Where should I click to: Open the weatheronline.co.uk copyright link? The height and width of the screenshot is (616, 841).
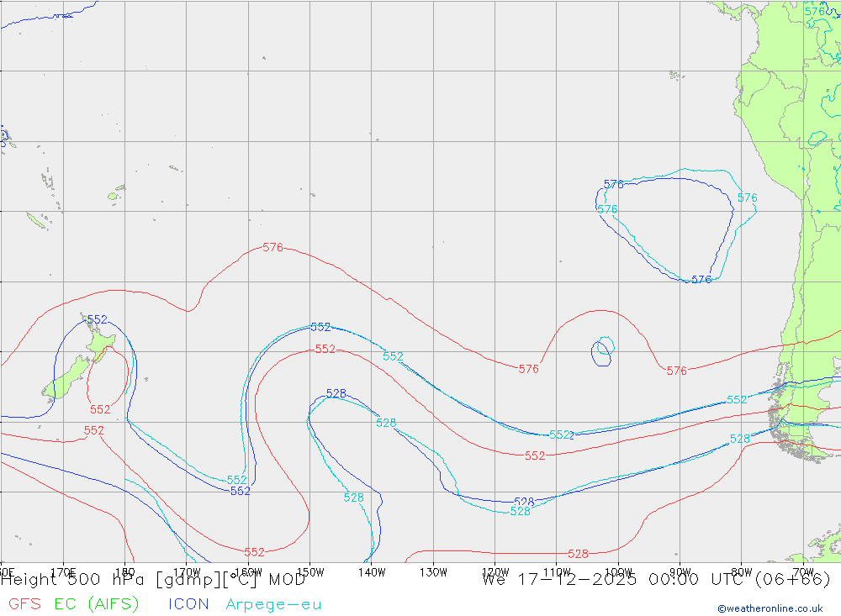[770, 608]
